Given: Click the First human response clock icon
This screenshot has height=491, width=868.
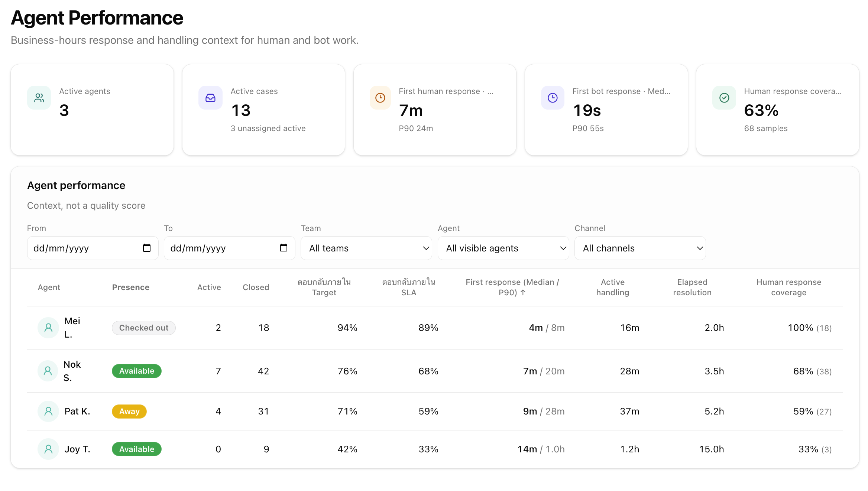Looking at the screenshot, I should (380, 98).
